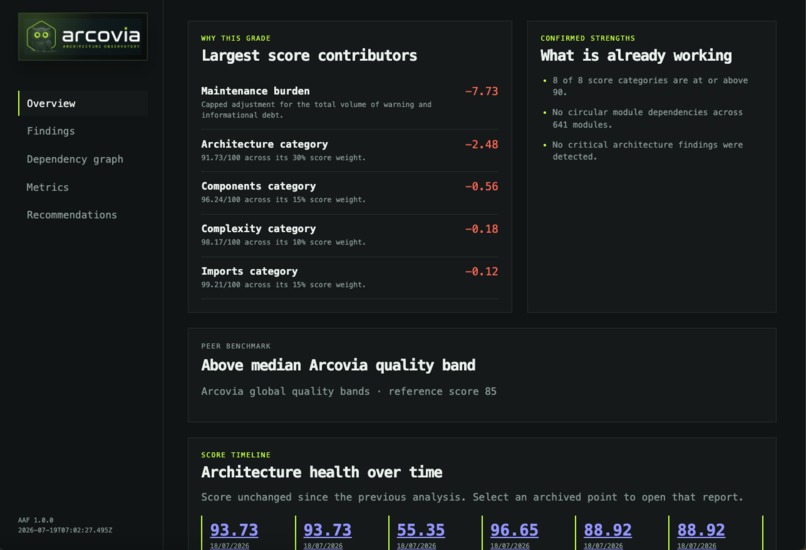Image resolution: width=806 pixels, height=550 pixels.
Task: Click the 'Score unchanged since the previous analysis' text
Action: point(333,498)
